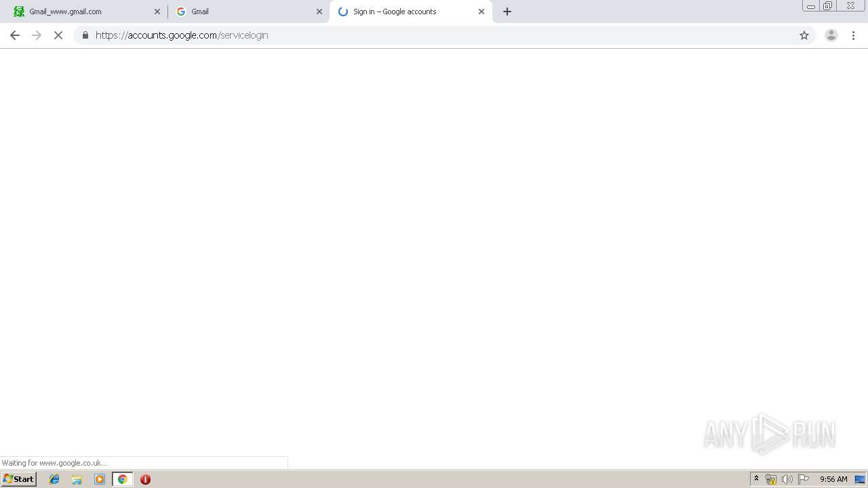Restore down the Chrome window
868x488 pixels.
tap(827, 6)
